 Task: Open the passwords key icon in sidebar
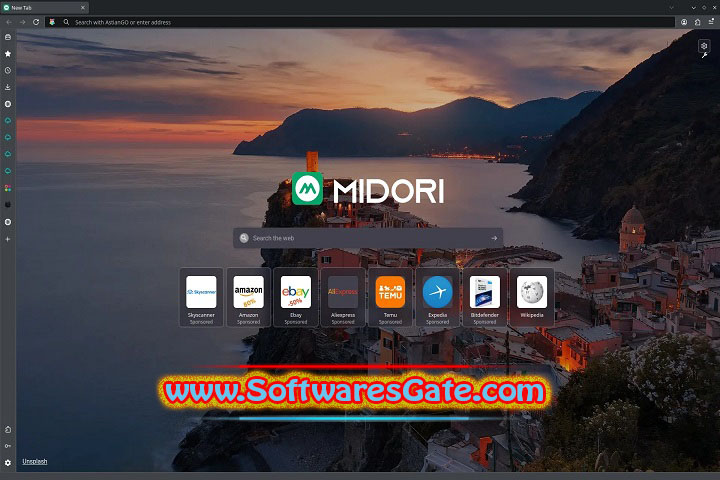pyautogui.click(x=8, y=446)
